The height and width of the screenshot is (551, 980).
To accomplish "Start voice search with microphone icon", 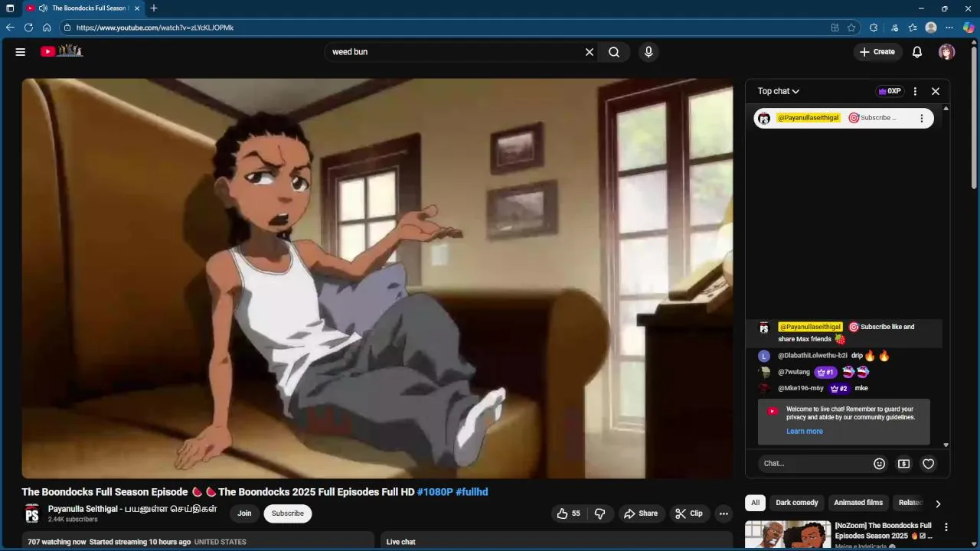I will [x=648, y=52].
